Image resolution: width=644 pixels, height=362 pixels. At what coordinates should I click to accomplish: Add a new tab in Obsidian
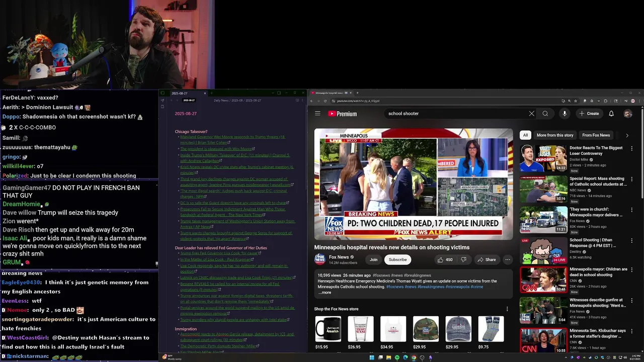211,93
